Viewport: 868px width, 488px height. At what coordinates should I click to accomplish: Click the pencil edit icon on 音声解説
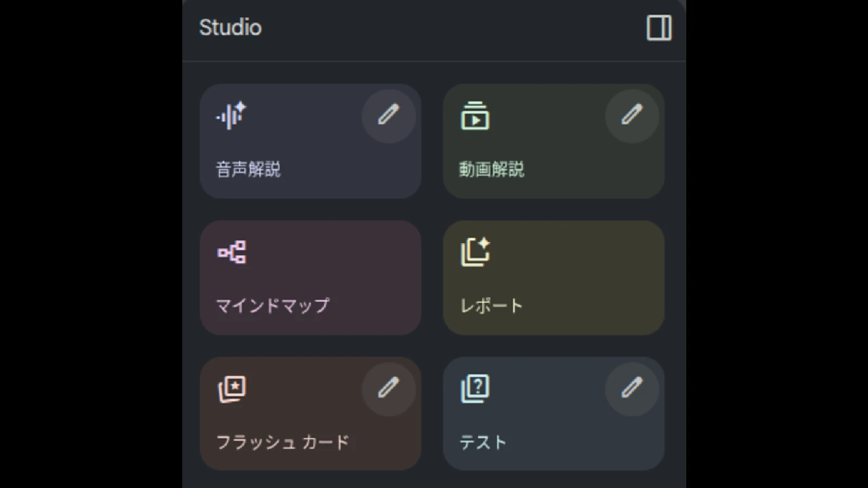[x=388, y=115]
